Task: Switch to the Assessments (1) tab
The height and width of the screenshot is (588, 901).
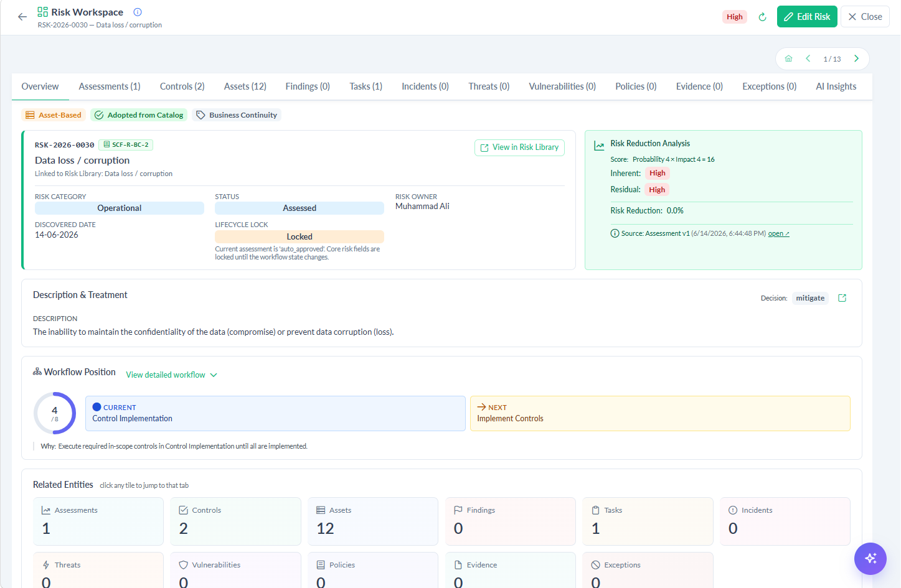Action: (110, 86)
